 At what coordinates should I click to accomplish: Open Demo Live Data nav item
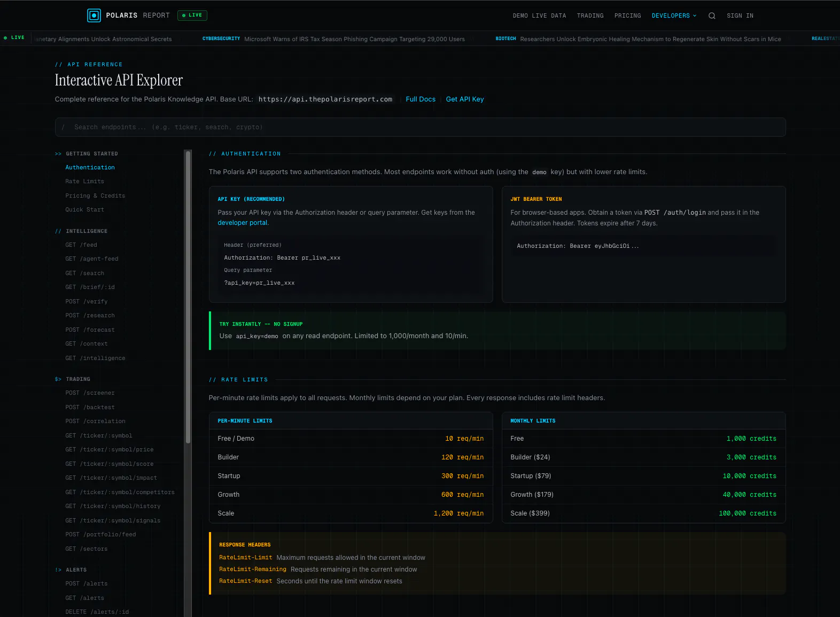pos(539,15)
